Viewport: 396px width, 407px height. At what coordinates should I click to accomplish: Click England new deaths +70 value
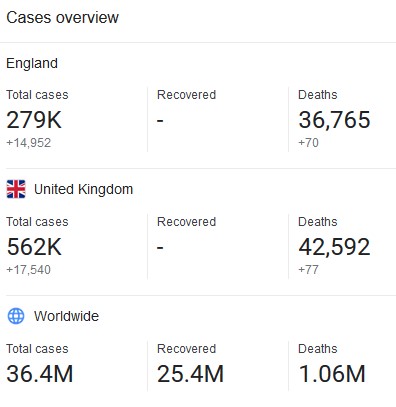pos(308,143)
